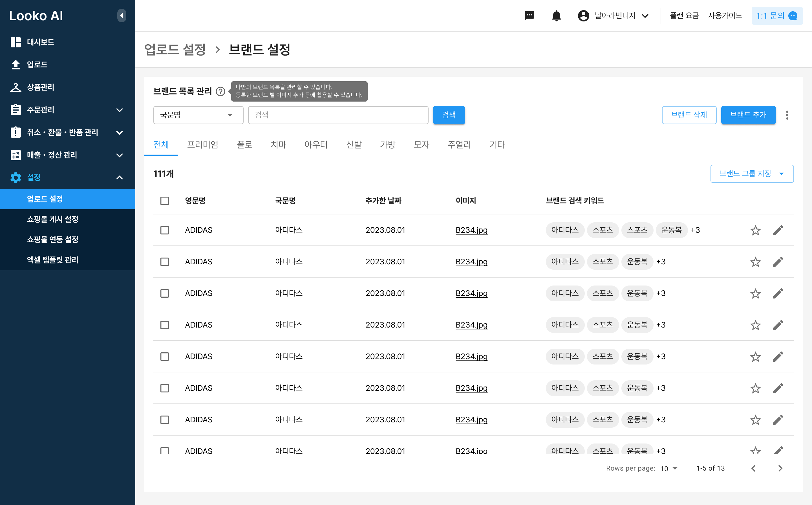The image size is (812, 505).
Task: Open B234.jpg link in first ADIDAS row
Action: (x=472, y=230)
